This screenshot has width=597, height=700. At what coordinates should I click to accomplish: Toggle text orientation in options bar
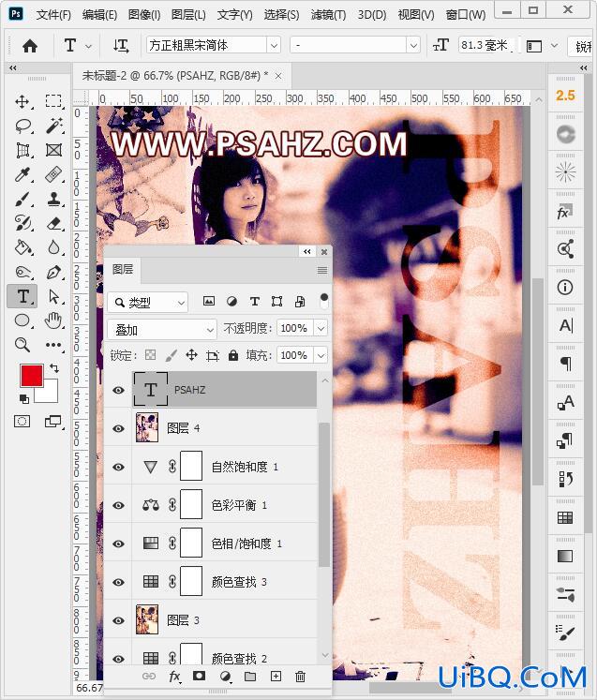click(x=121, y=46)
